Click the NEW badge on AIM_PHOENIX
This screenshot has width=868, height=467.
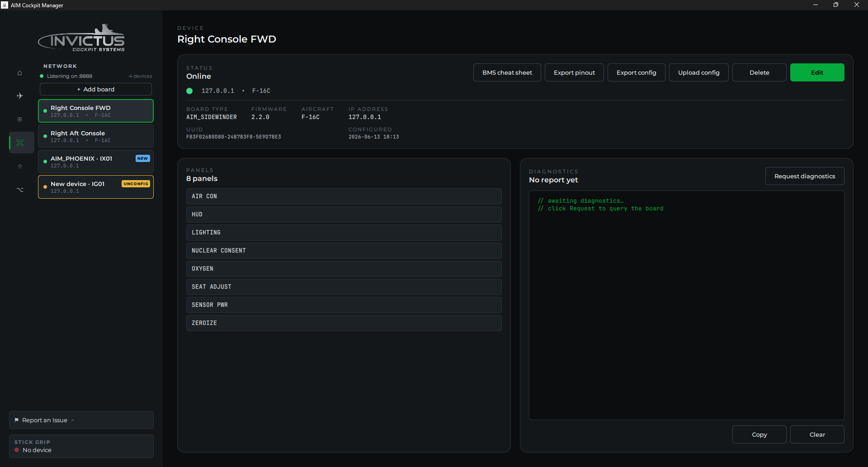(x=142, y=158)
